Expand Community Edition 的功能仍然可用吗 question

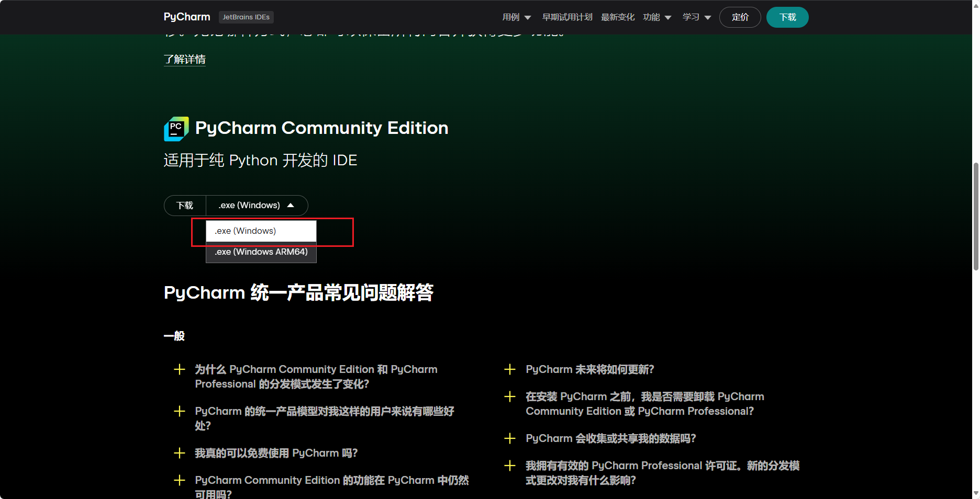pyautogui.click(x=332, y=487)
